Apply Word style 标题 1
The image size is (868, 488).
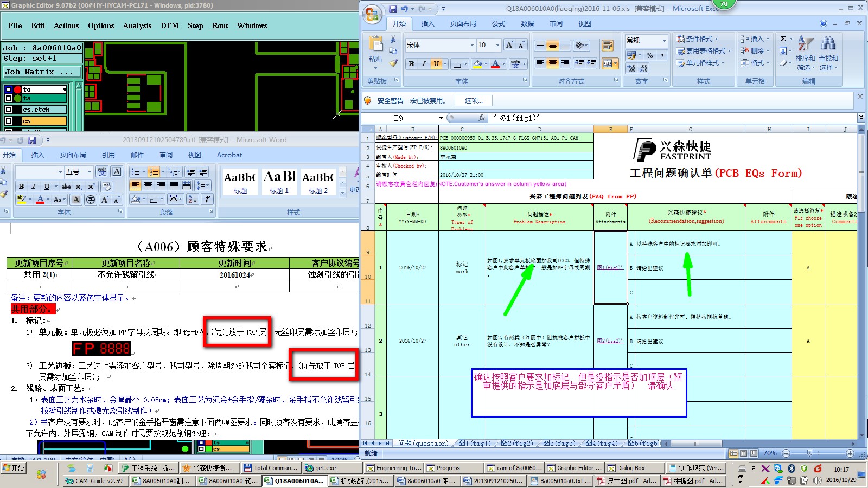[x=279, y=182]
